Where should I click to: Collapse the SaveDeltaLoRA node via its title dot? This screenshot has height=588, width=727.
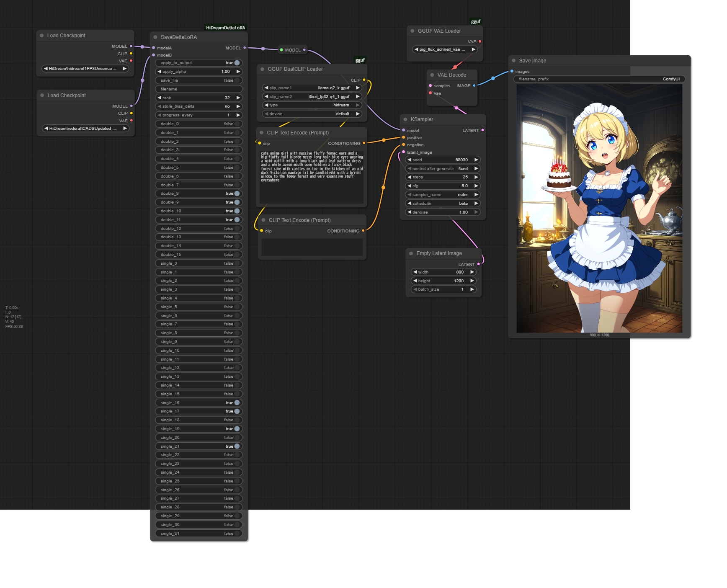(x=155, y=37)
